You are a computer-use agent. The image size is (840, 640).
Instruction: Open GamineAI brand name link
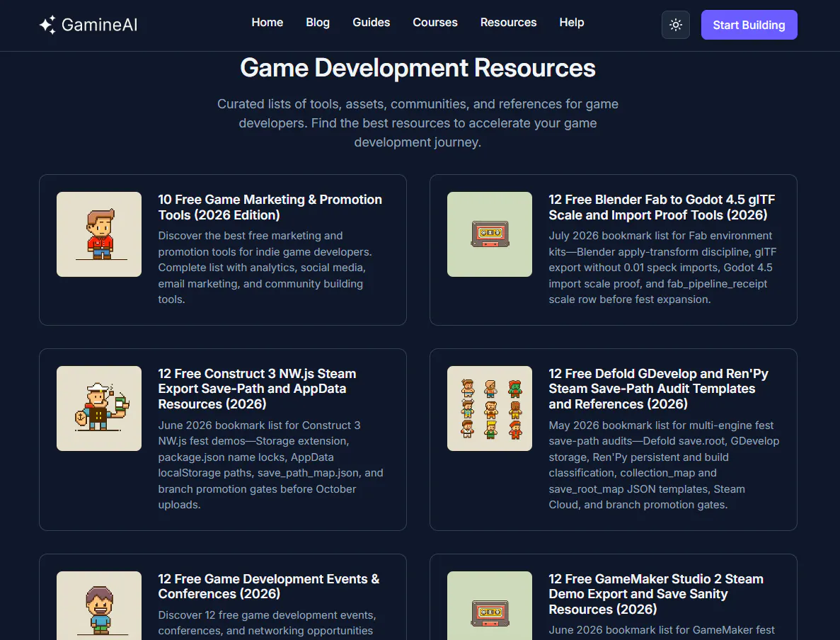click(99, 25)
